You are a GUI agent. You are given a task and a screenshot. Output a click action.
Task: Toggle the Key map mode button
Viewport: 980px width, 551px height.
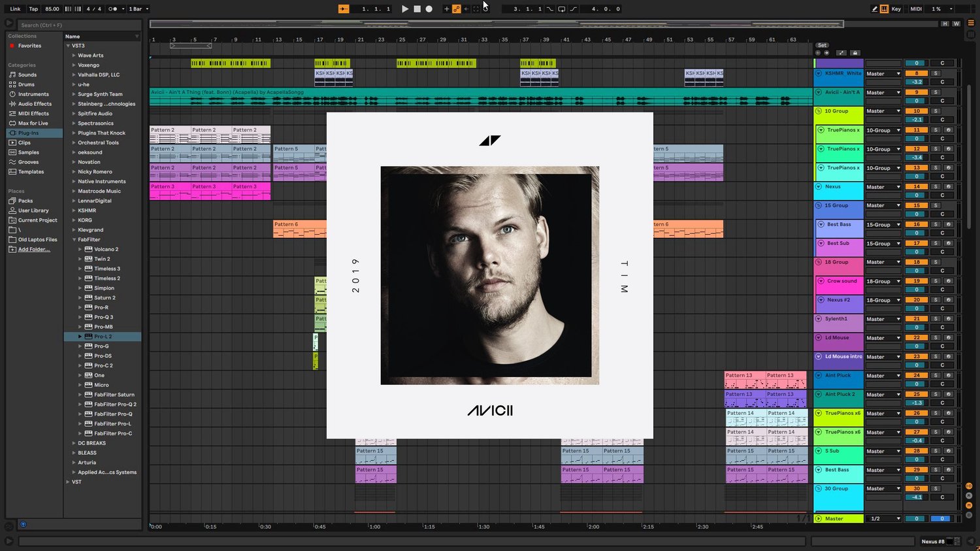pyautogui.click(x=896, y=9)
